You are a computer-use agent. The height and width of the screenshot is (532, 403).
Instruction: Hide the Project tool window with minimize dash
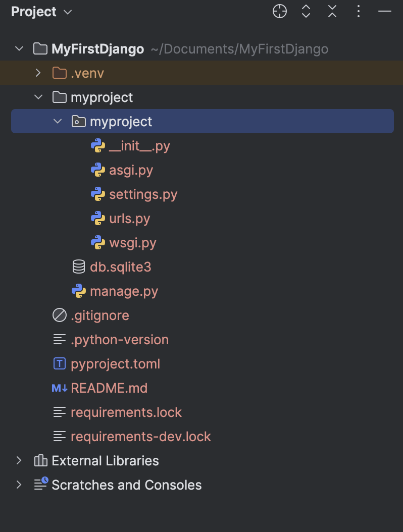coord(385,12)
